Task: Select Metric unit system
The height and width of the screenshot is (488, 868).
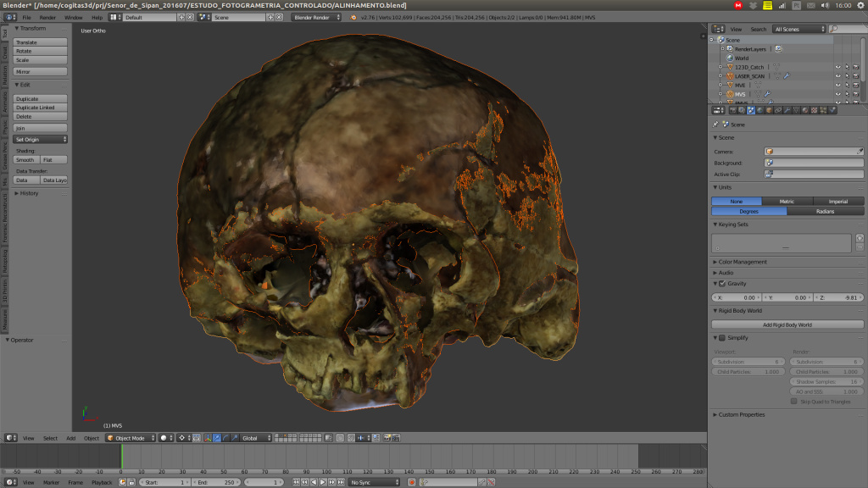Action: [x=787, y=202]
